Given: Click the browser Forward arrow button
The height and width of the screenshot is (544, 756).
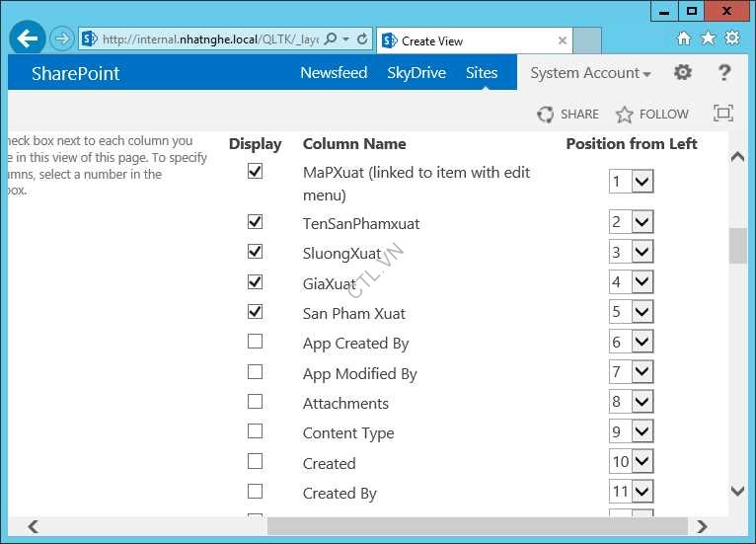Looking at the screenshot, I should pyautogui.click(x=62, y=39).
